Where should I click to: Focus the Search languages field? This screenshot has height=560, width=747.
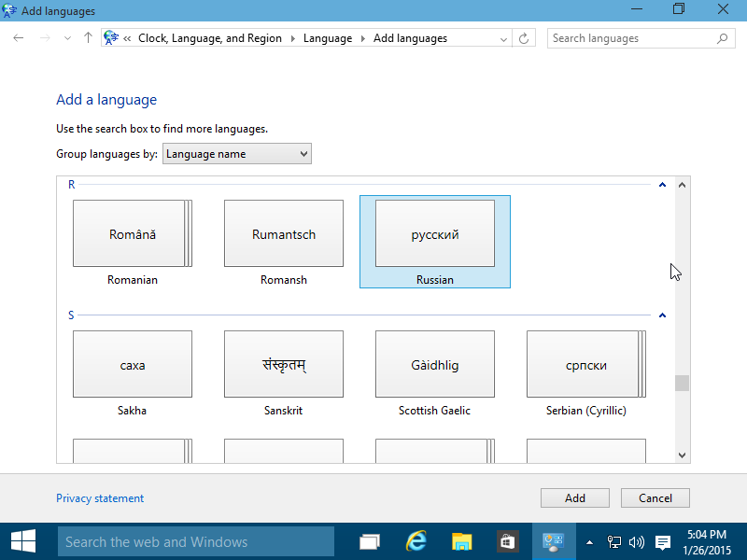[x=641, y=38]
